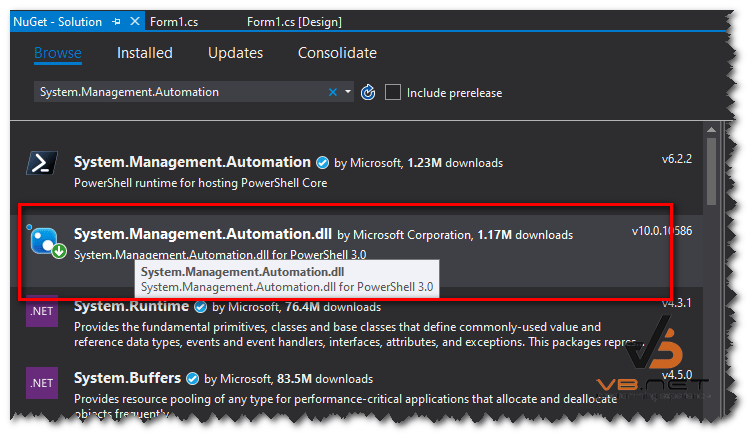
Task: Click the PowerShell icon of System.Management.Automation package
Action: click(x=42, y=163)
